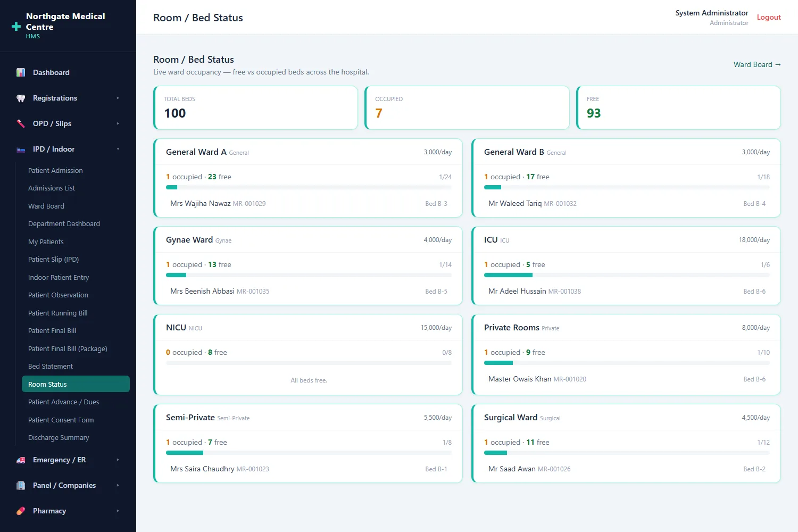Select Patient Observation

click(x=76, y=295)
